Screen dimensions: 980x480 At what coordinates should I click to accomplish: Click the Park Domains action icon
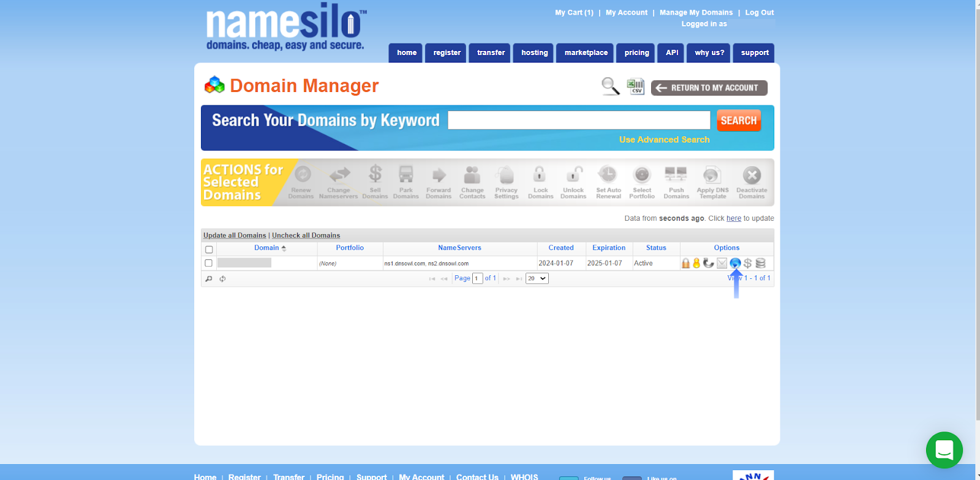coord(405,175)
